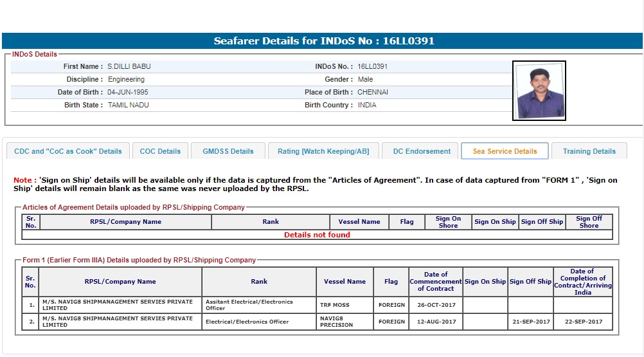This screenshot has width=644, height=357.
Task: Open the GMDSS Details tab
Action: [x=228, y=151]
